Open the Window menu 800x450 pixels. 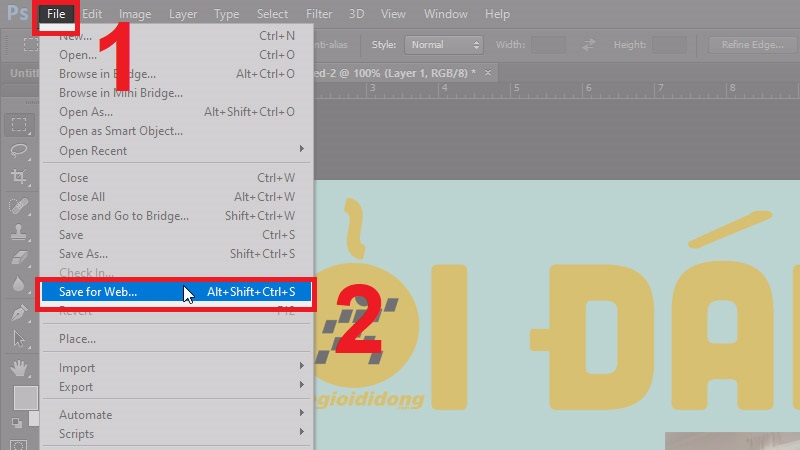445,14
